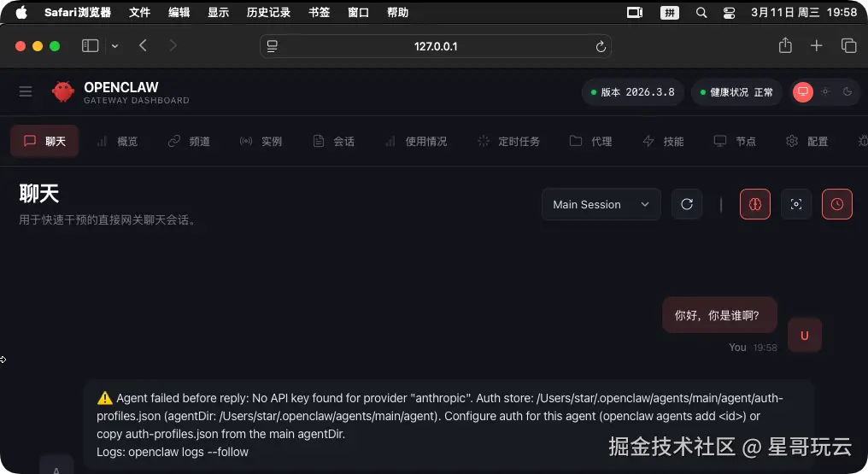868x474 pixels.
Task: Switch to the 技能 tab
Action: point(663,141)
